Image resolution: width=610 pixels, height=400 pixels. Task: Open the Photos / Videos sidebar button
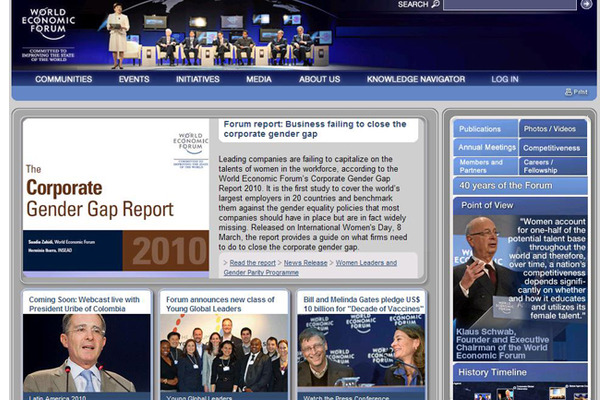[553, 129]
